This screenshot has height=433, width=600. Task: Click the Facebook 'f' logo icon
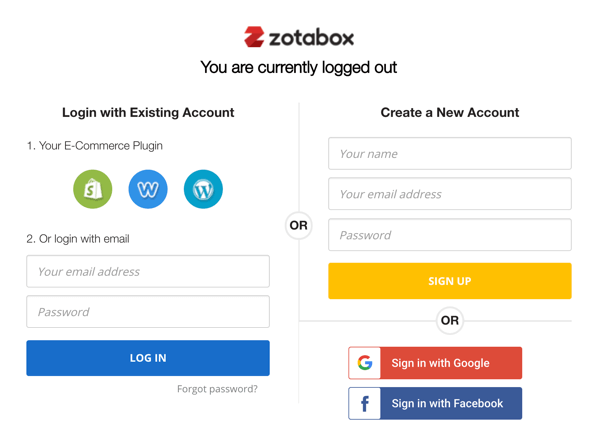click(365, 404)
